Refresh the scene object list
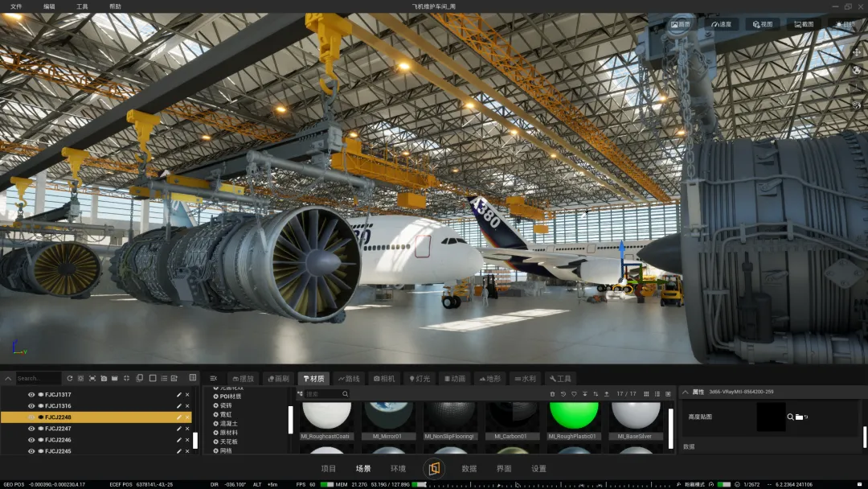Viewport: 868px width, 489px height. click(70, 378)
